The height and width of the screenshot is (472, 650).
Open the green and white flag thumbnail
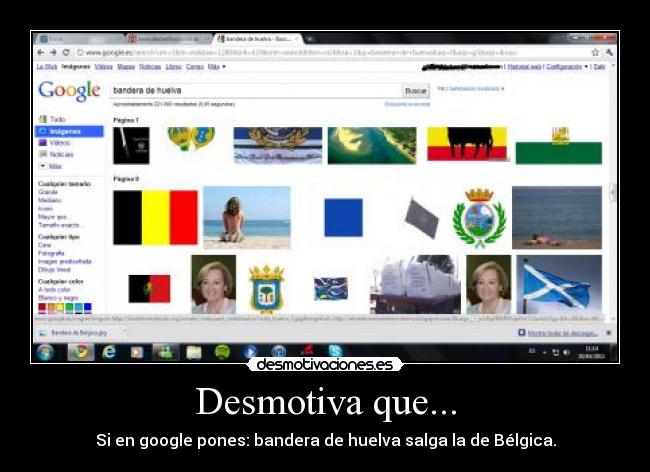(559, 146)
